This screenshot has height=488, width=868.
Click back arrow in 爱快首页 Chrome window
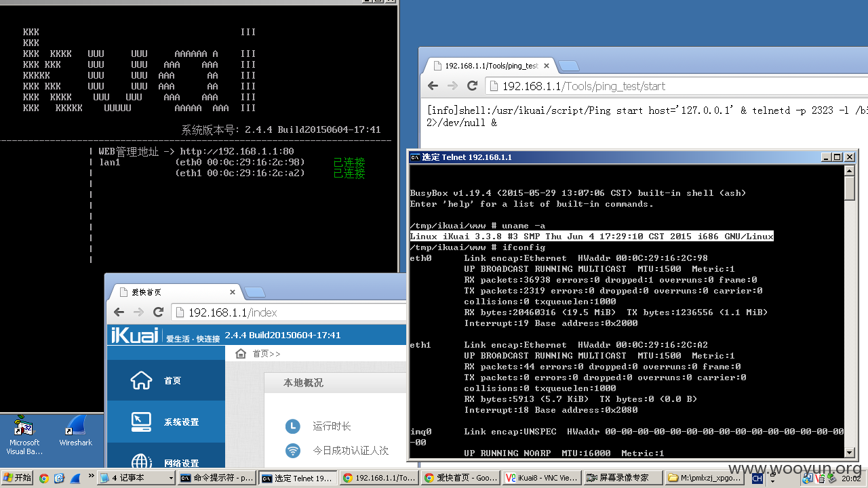pos(119,312)
